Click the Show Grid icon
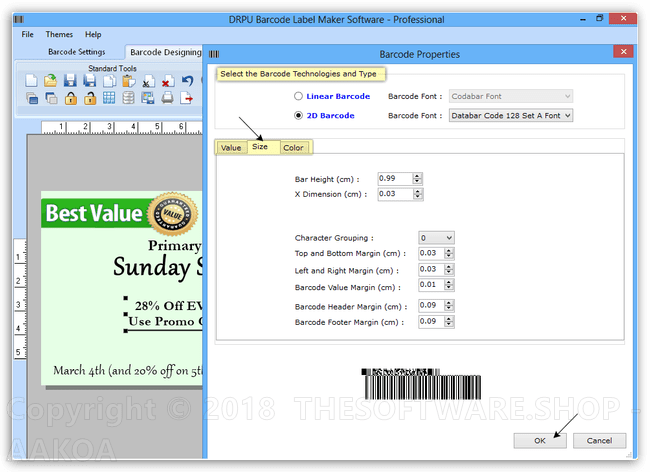 click(109, 98)
